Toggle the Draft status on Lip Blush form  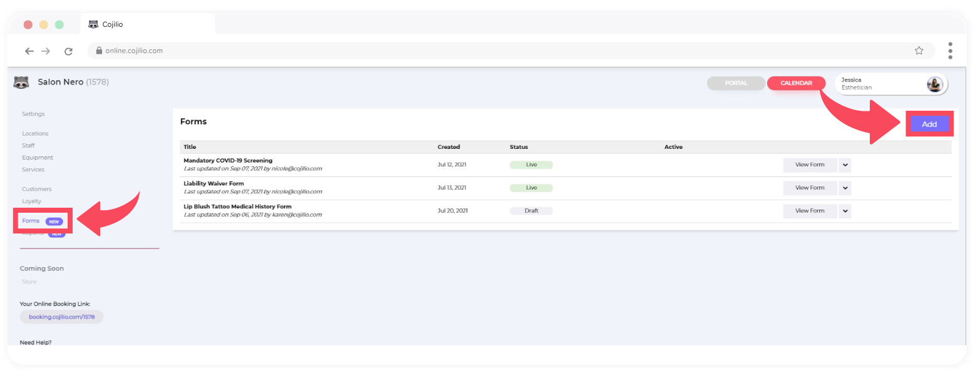pos(531,210)
